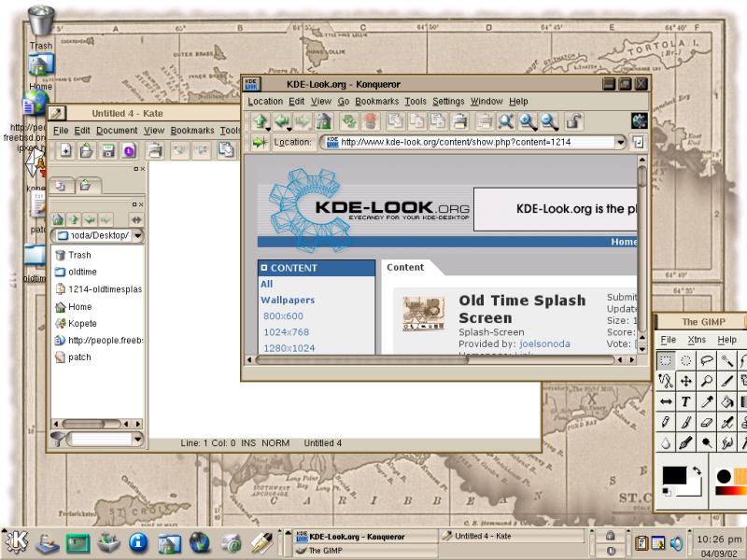Screen dimensions: 747x560
Task: Pick the Pencil tool in GIMP
Action: click(666, 422)
